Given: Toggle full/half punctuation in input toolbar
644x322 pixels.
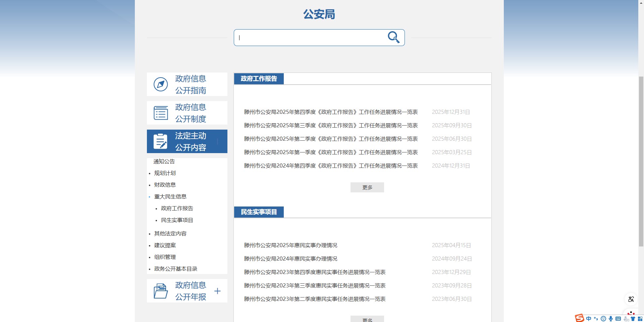Looking at the screenshot, I should (596, 319).
